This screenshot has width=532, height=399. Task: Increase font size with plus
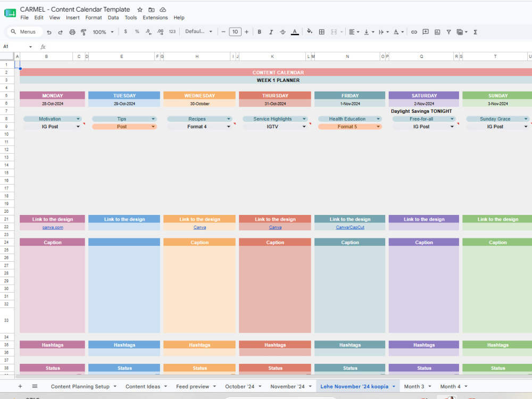(x=247, y=32)
